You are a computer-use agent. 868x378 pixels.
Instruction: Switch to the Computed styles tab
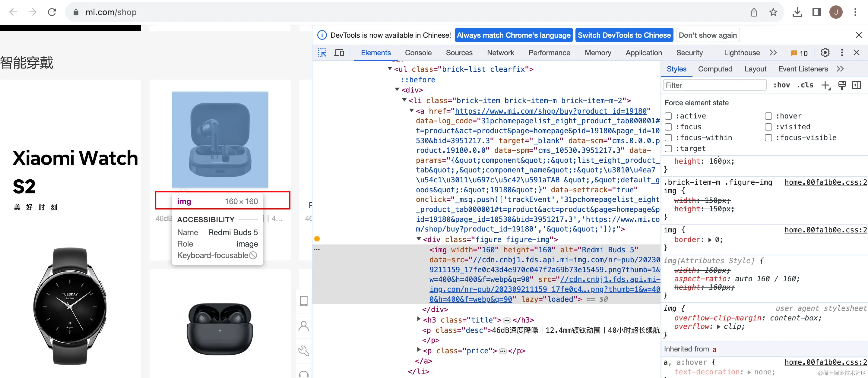tap(715, 69)
